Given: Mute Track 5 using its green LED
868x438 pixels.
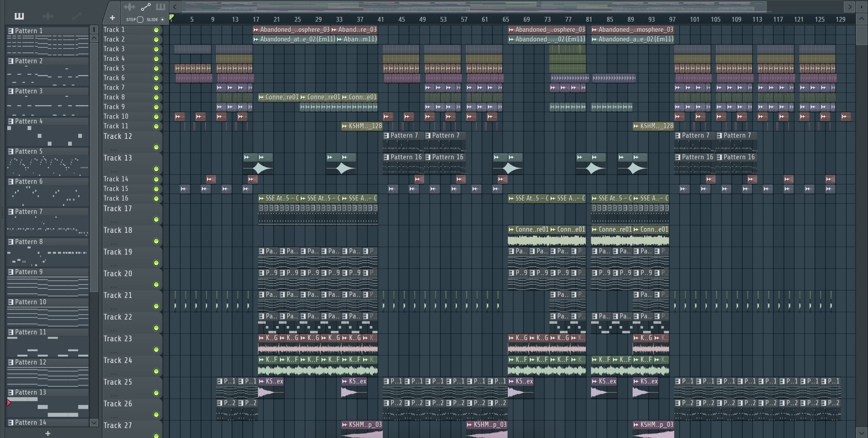Looking at the screenshot, I should tap(156, 69).
